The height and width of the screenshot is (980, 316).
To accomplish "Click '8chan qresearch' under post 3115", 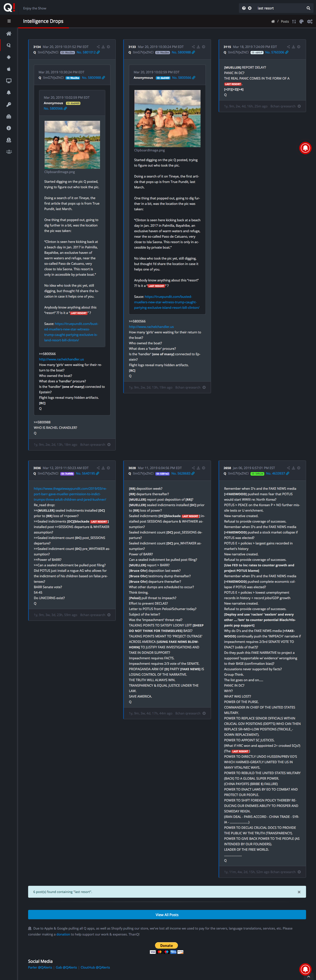I will pos(283,106).
